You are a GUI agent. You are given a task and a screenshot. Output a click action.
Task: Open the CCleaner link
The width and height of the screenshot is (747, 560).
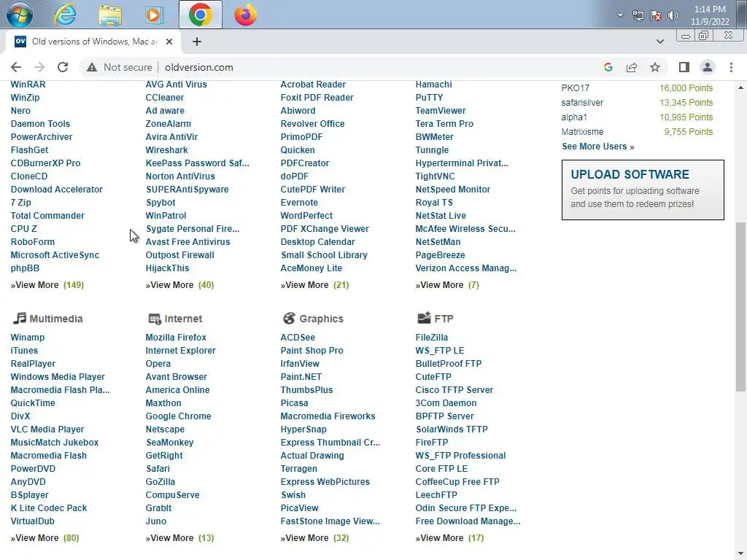[165, 98]
